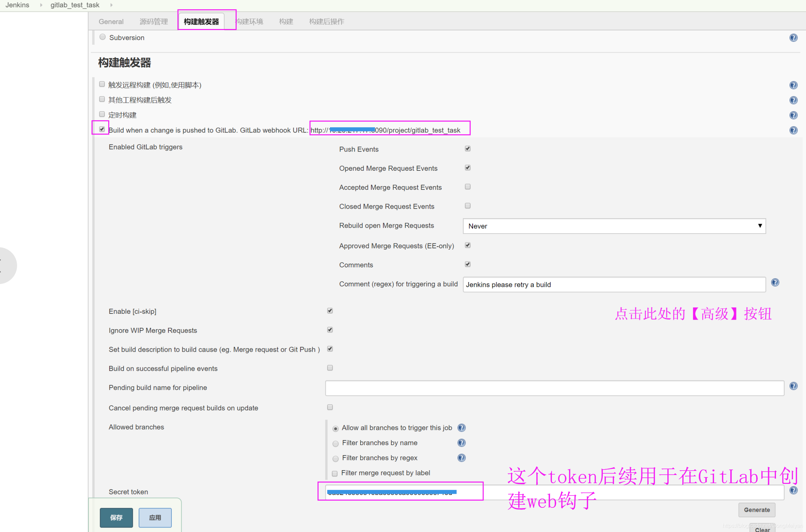Screen dimensions: 806x532
Task: Generate a new secret token
Action: click(757, 510)
